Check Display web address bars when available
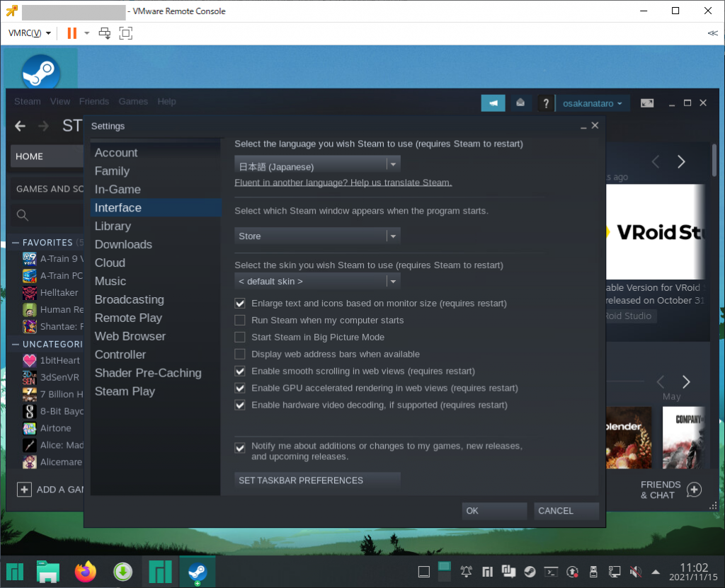The height and width of the screenshot is (588, 725). [x=240, y=354]
